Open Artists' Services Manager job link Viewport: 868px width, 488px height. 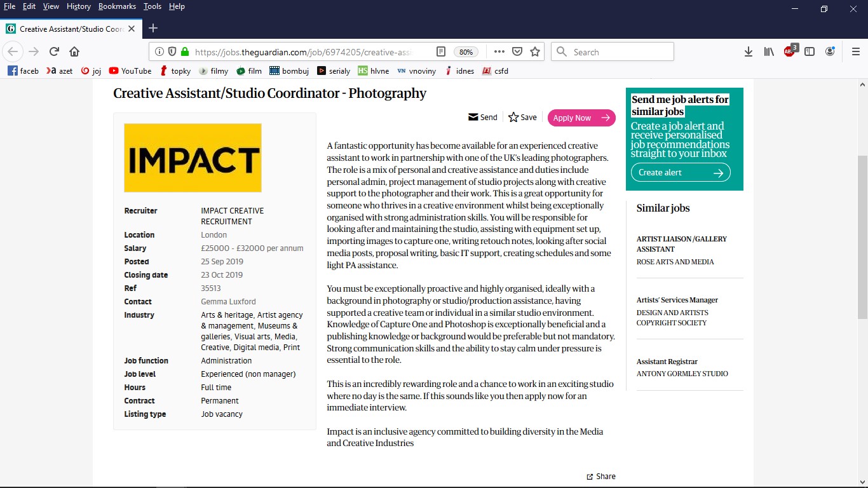coord(677,300)
